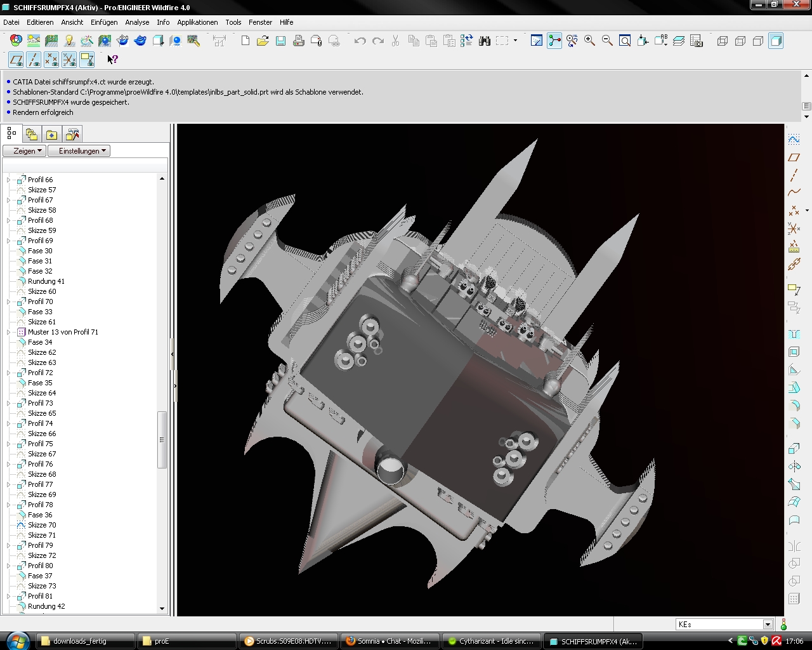Click the layers stack icon

pyautogui.click(x=679, y=41)
